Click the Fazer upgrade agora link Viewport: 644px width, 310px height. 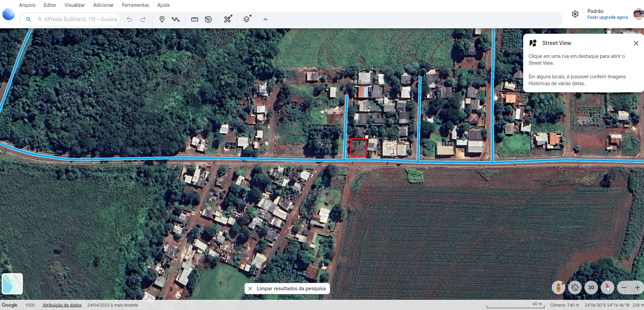tap(607, 17)
